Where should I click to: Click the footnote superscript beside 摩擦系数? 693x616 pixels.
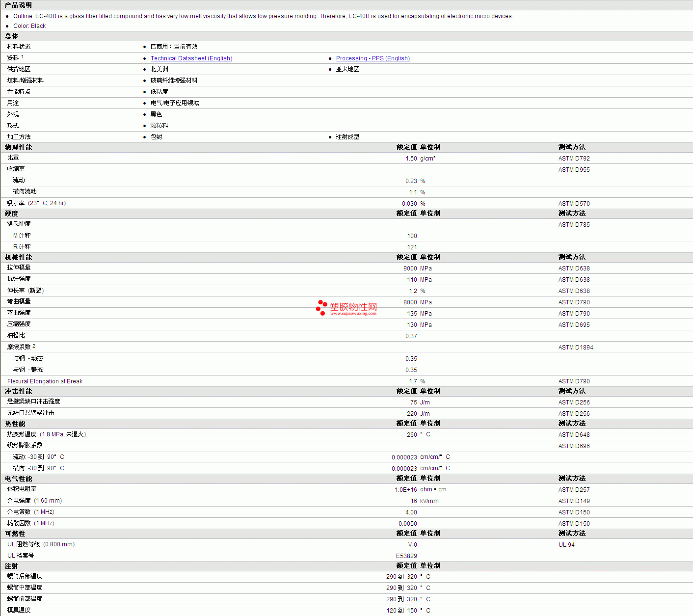(34, 346)
